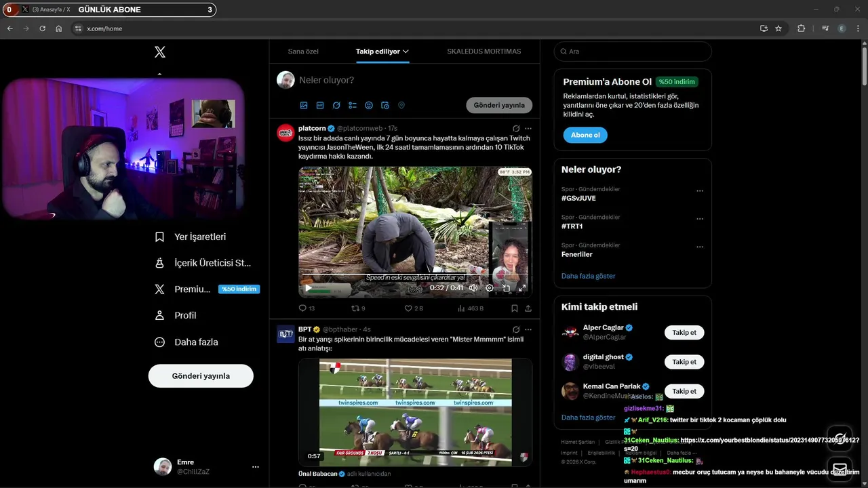
Task: Open trending topic Fenerliler
Action: [x=577, y=254]
